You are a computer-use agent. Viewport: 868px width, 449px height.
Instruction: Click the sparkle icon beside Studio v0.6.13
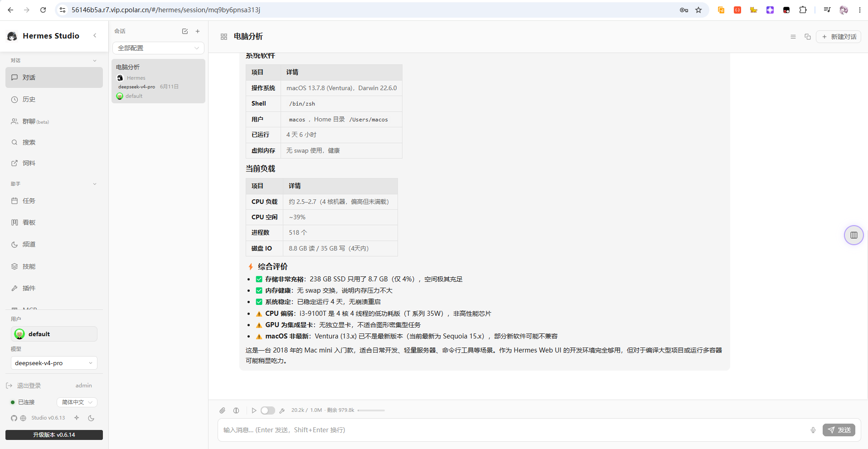click(x=77, y=418)
